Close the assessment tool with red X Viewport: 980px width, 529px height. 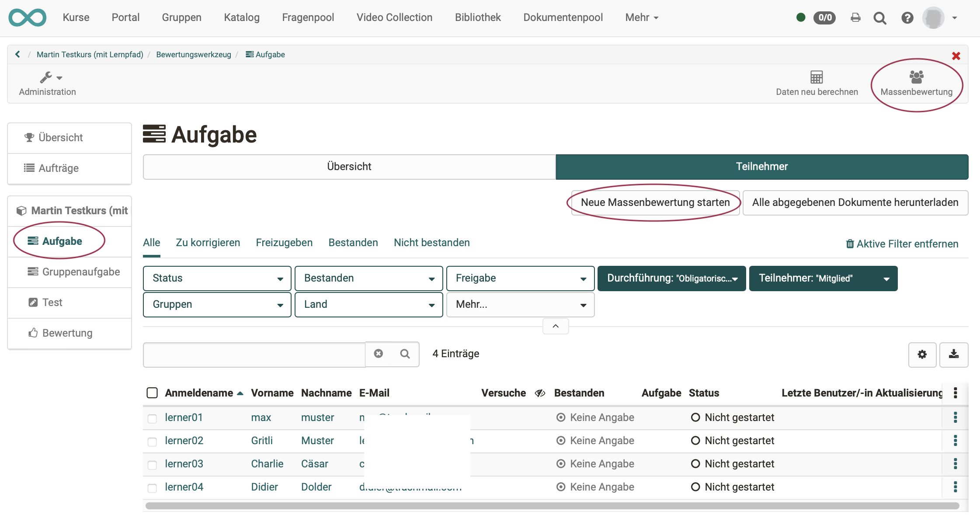coord(956,56)
